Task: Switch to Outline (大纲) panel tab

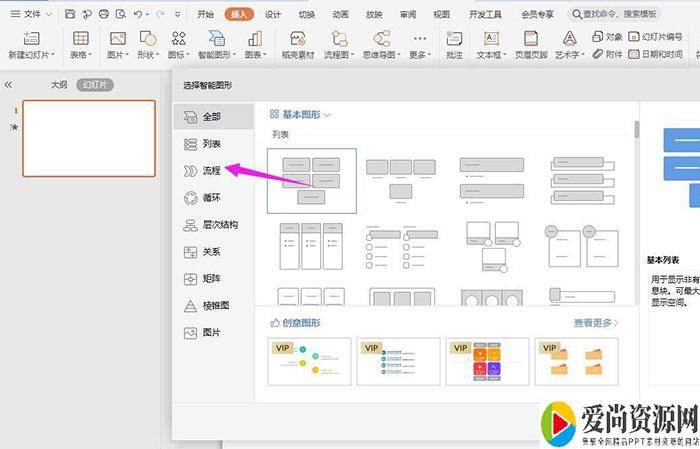Action: pyautogui.click(x=60, y=85)
